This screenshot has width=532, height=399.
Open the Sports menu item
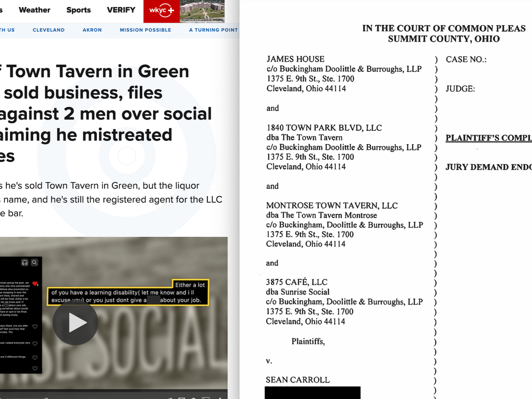78,10
